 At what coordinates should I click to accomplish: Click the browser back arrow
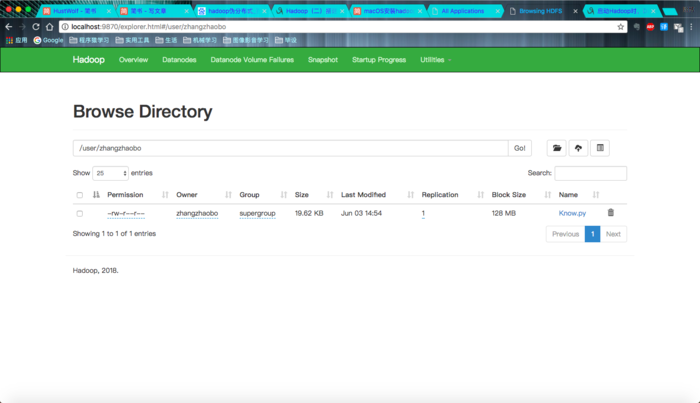click(x=8, y=27)
